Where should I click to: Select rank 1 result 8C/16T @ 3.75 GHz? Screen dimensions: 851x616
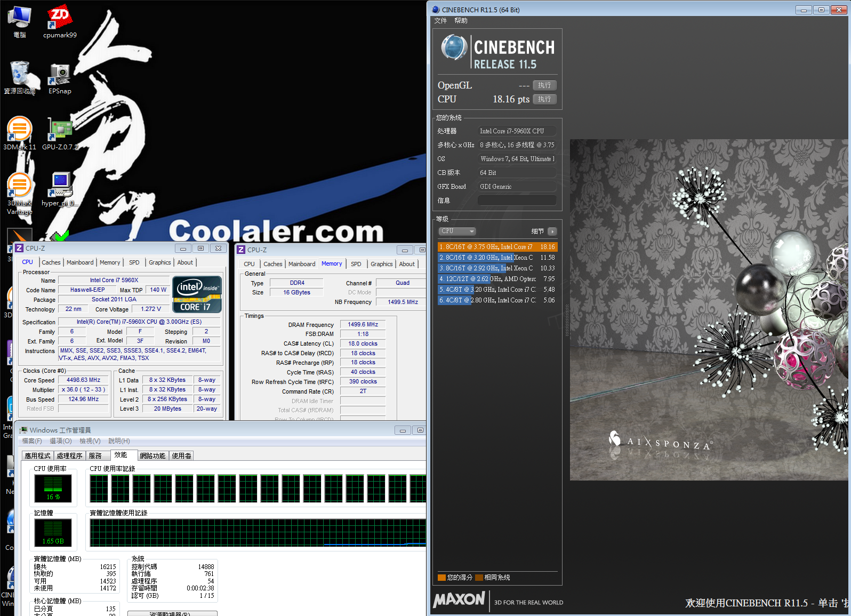(497, 247)
